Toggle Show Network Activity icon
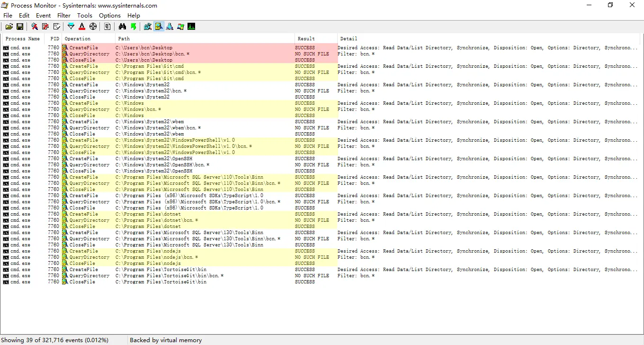This screenshot has width=644, height=345. point(170,27)
